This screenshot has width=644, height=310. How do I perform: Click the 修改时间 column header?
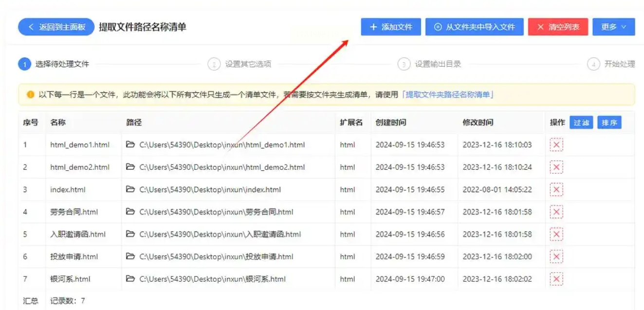click(478, 123)
